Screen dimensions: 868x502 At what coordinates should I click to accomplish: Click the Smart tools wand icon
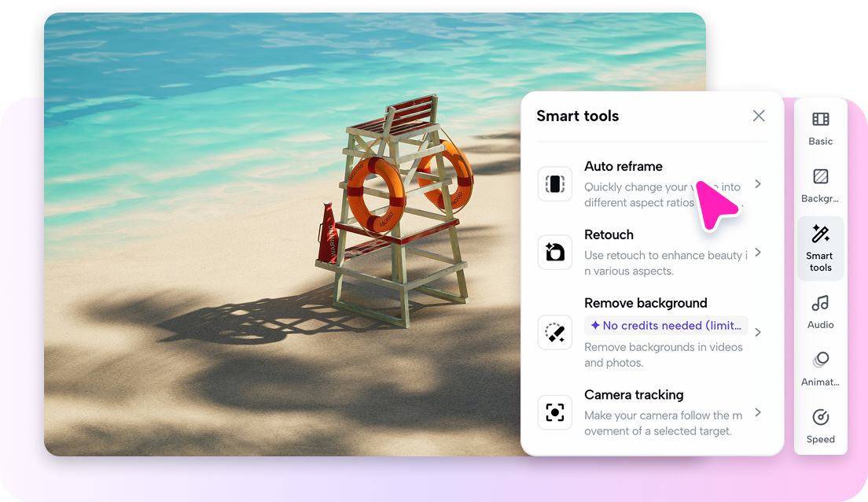[820, 235]
